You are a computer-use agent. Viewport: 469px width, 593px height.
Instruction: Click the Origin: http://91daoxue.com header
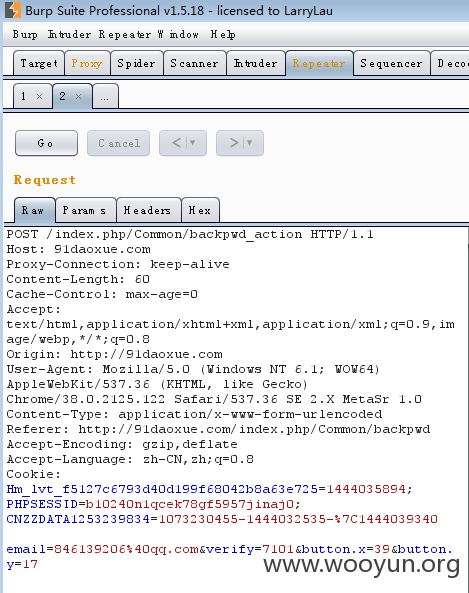[114, 354]
